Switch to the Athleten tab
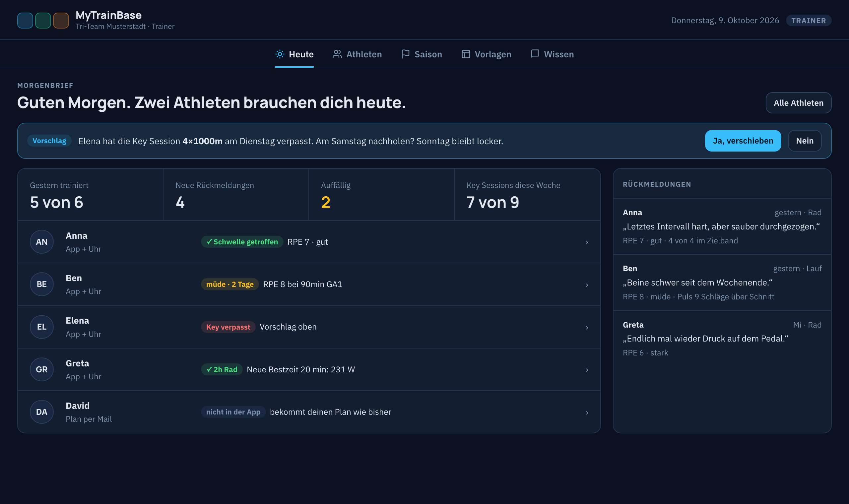 (x=357, y=54)
